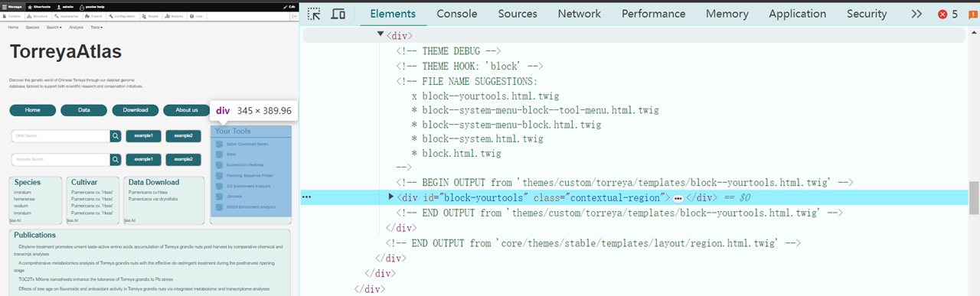Viewport: 980px width, 296px height.
Task: Show more DevTools tabs with the double chevron
Action: coord(916,14)
